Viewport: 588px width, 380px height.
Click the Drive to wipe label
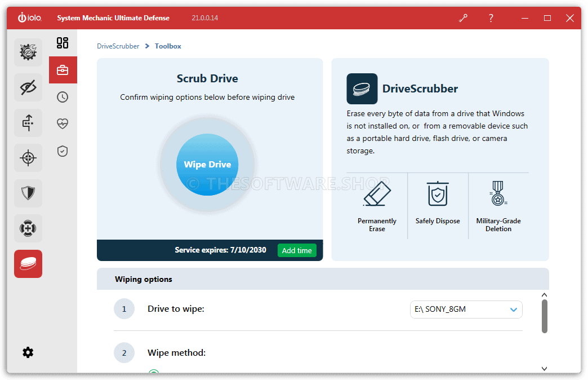[176, 309]
